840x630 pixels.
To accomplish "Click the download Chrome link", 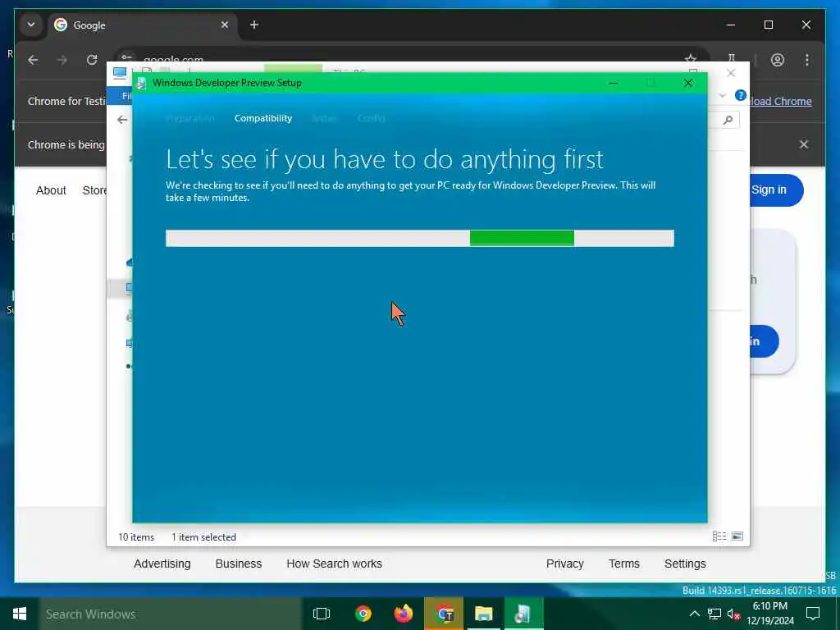I will coord(781,101).
